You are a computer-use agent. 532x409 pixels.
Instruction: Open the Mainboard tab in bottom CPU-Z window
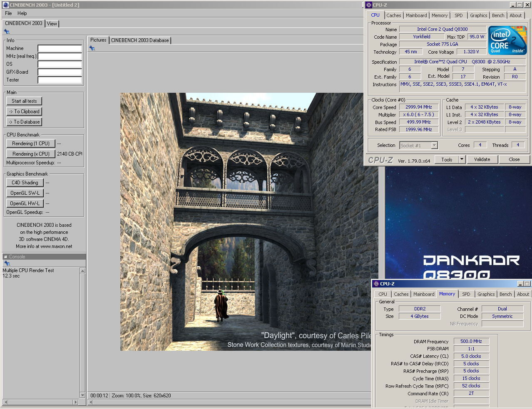(x=424, y=294)
